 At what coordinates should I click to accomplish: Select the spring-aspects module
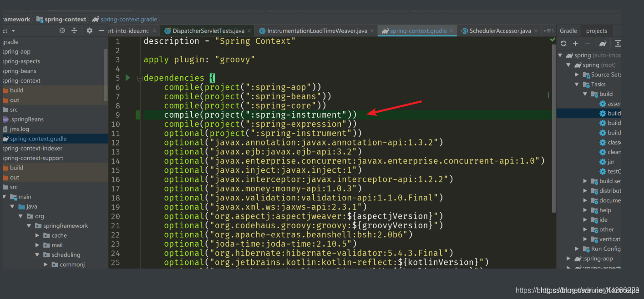pyautogui.click(x=21, y=61)
